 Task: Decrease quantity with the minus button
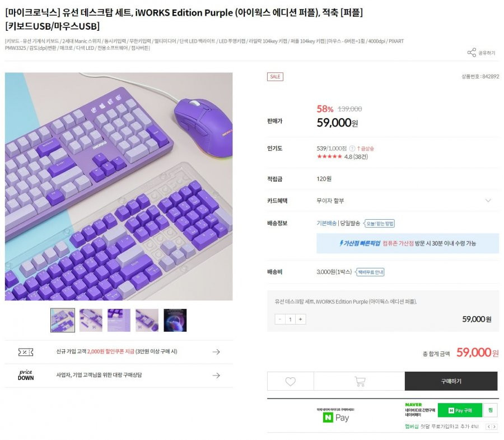pos(279,319)
